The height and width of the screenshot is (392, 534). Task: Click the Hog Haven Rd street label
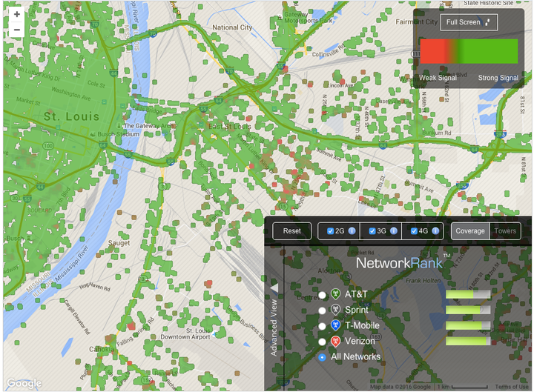click(95, 288)
